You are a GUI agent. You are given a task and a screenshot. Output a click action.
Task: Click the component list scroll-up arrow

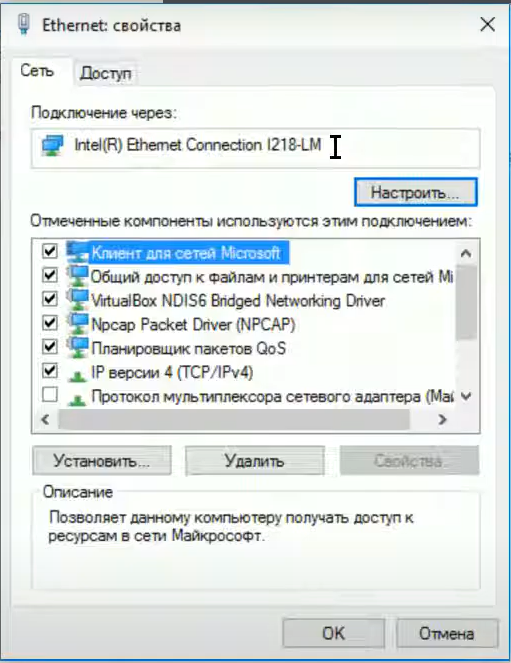tap(466, 253)
